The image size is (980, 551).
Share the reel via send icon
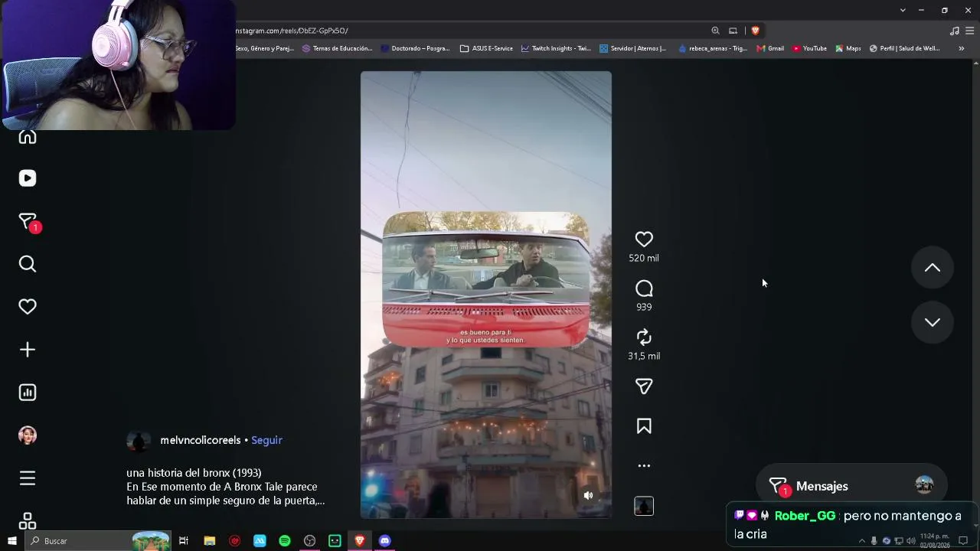pos(644,386)
